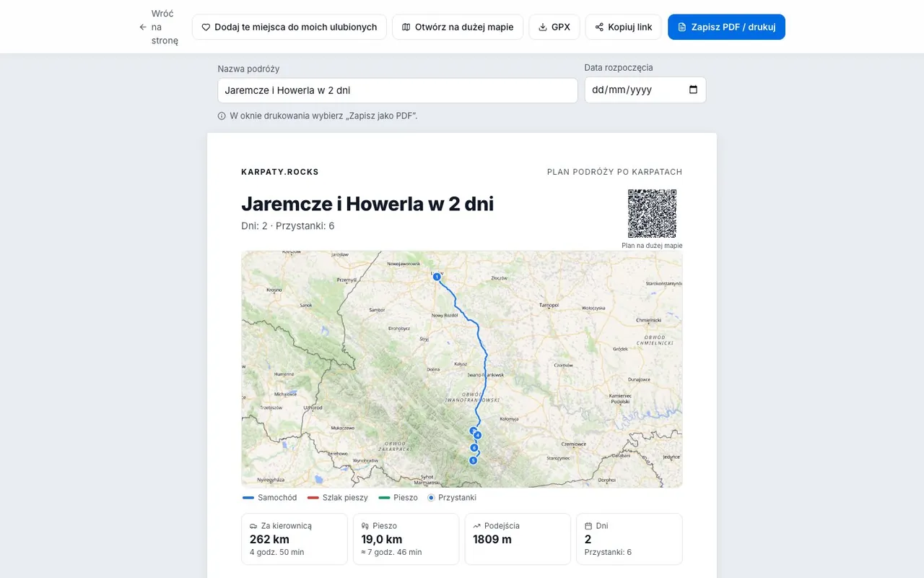Click the ascent icon in the Podejścia card
Image resolution: width=924 pixels, height=578 pixels.
477,526
